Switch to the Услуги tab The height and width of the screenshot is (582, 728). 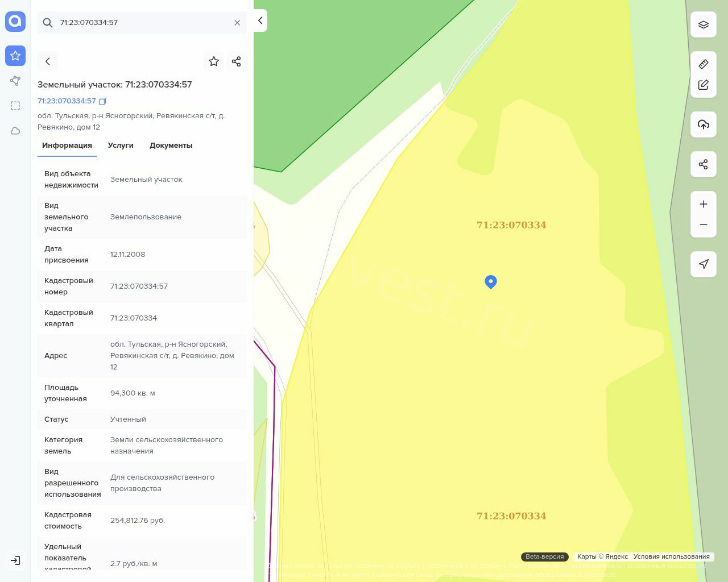click(x=121, y=145)
